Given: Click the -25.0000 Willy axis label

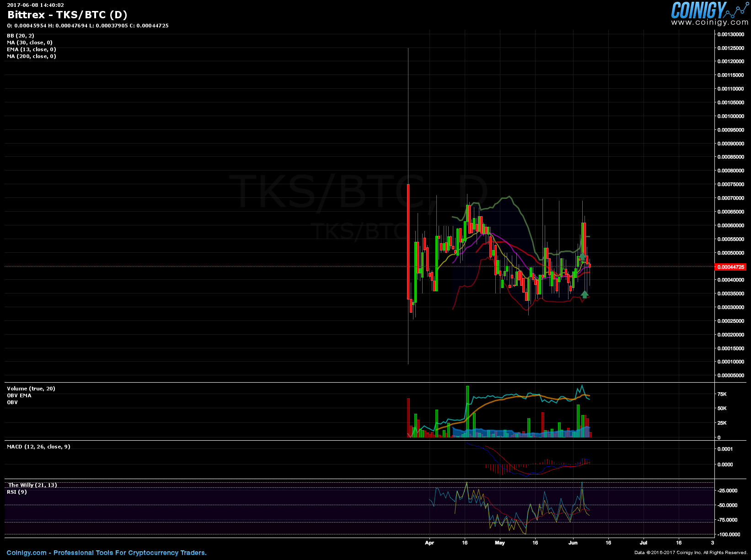Looking at the screenshot, I should [727, 491].
